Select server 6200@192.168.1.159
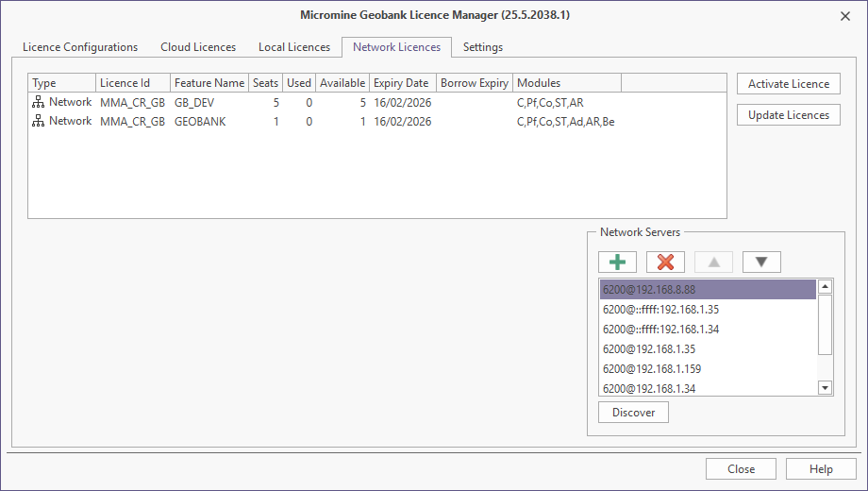This screenshot has height=491, width=868. coord(708,368)
